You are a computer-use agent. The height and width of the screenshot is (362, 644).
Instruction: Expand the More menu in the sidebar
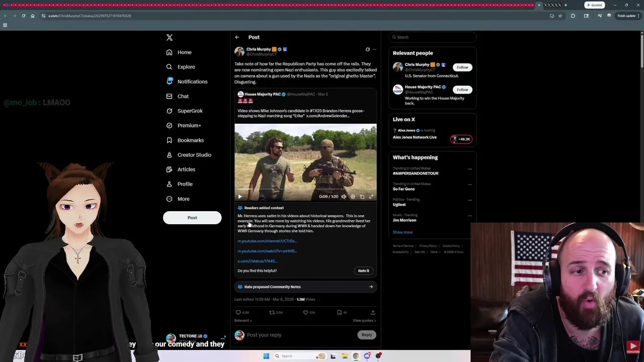point(178,199)
